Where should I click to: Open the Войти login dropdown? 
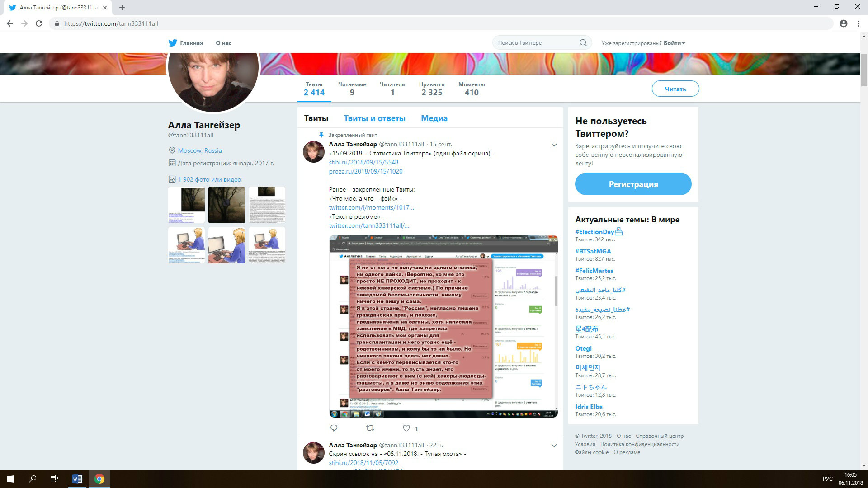[674, 43]
